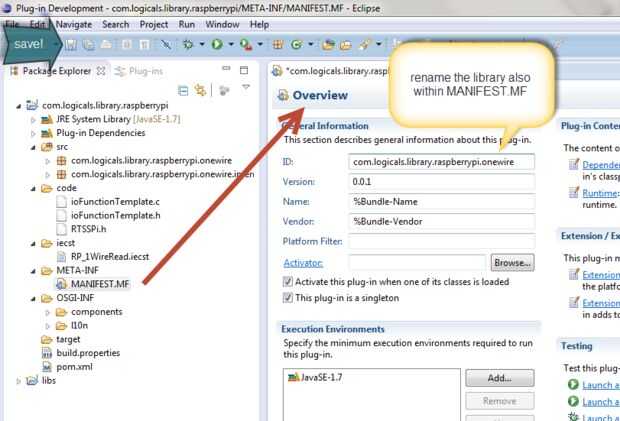Open the Help menu
Viewport: 620px width, 421px height.
pyautogui.click(x=259, y=25)
